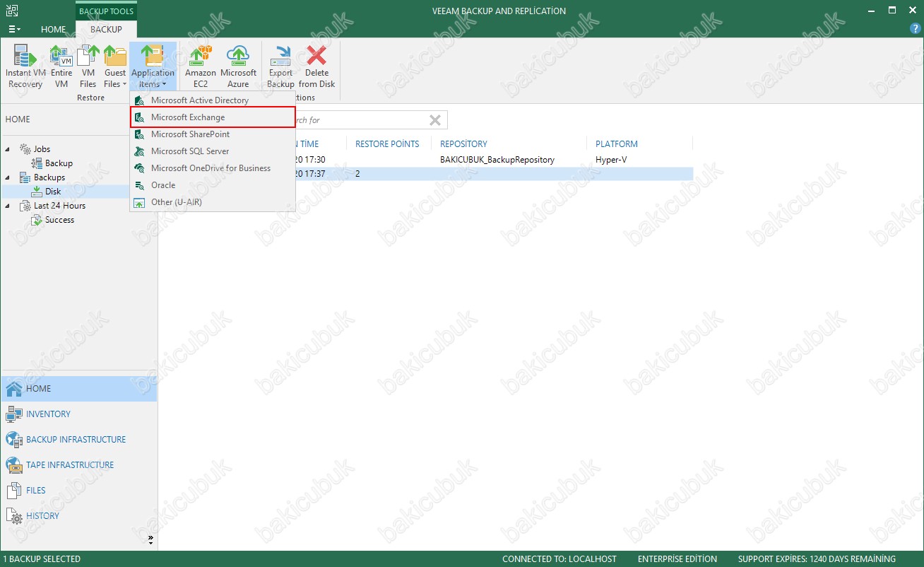
Task: Click the search input field
Action: point(360,120)
